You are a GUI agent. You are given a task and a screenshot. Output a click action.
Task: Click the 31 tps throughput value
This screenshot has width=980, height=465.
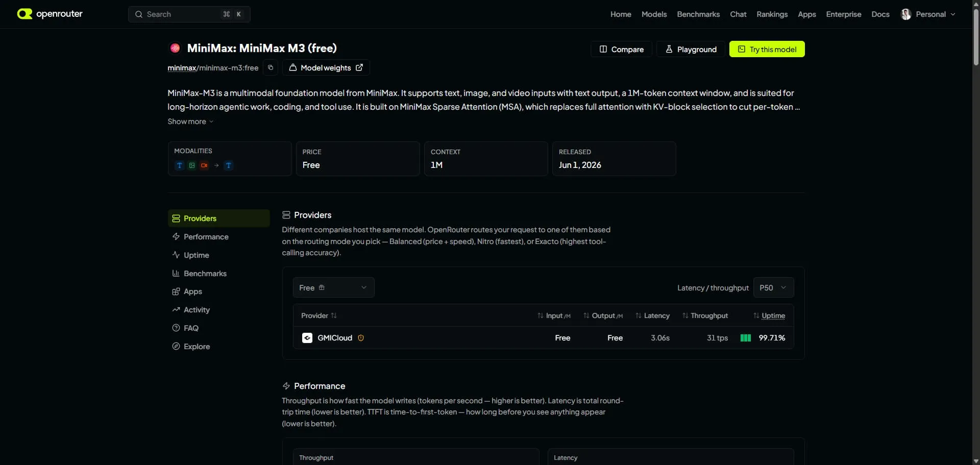tap(717, 338)
